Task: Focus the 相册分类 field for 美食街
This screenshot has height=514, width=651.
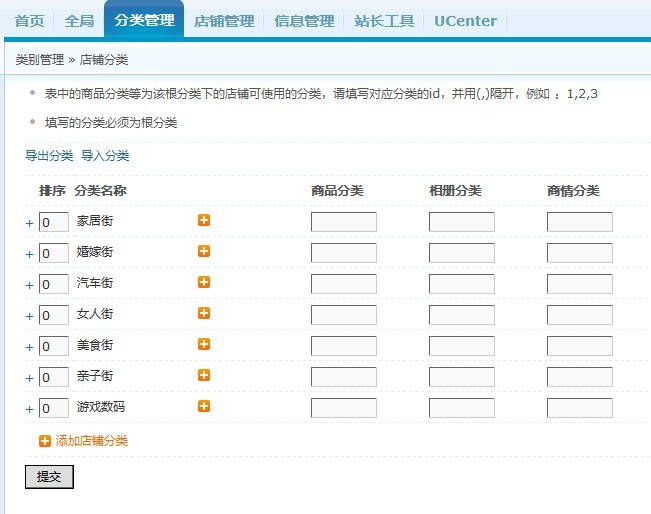Action: pyautogui.click(x=462, y=346)
